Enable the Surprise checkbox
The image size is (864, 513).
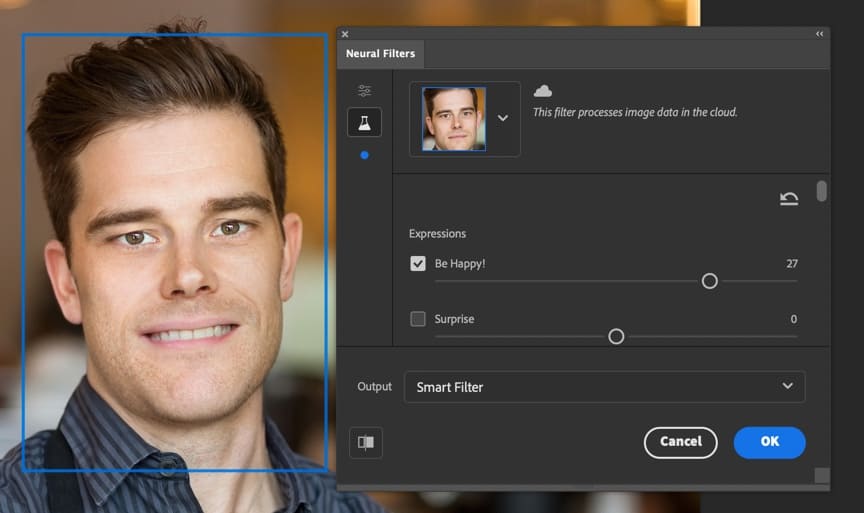[x=418, y=318]
